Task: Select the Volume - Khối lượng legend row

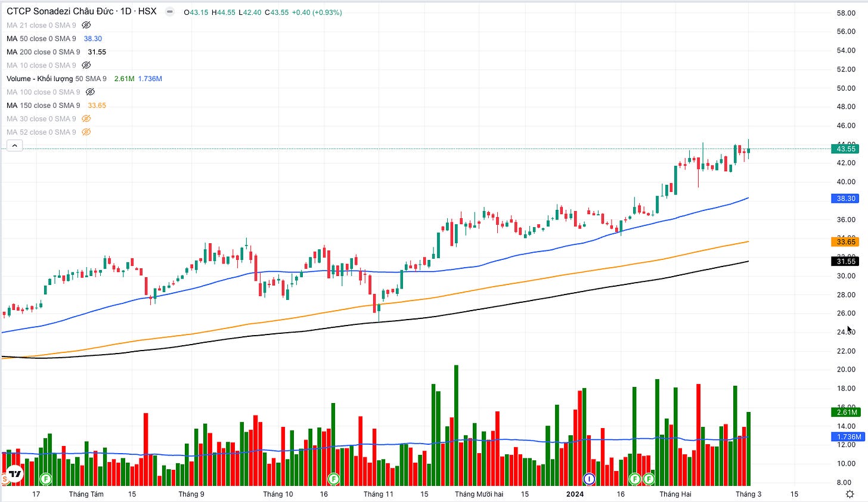Action: 84,79
